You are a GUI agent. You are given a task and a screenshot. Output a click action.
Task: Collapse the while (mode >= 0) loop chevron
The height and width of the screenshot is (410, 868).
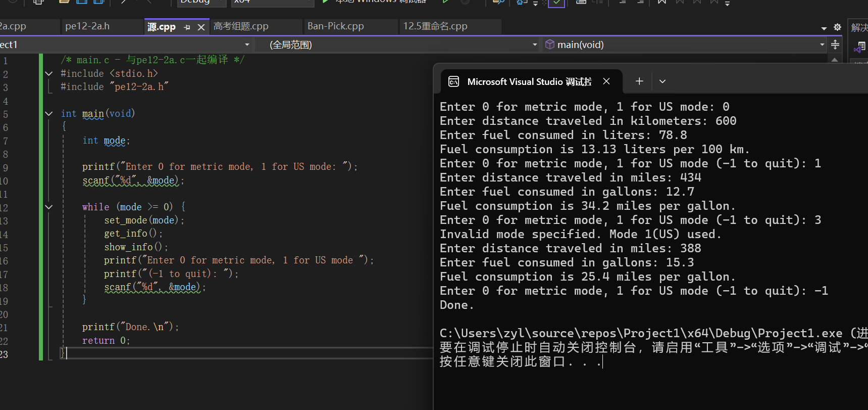49,207
